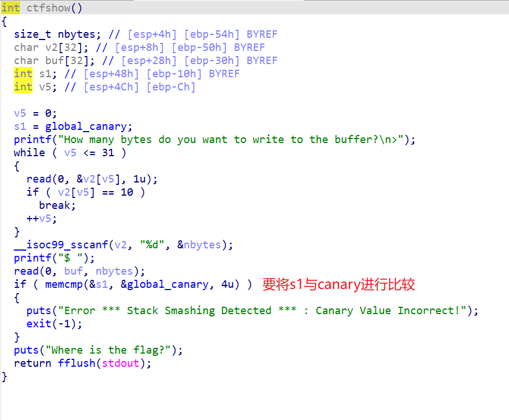Viewport: 509px width, 420px height.
Task: Click the while loop keyword
Action: pyautogui.click(x=29, y=153)
